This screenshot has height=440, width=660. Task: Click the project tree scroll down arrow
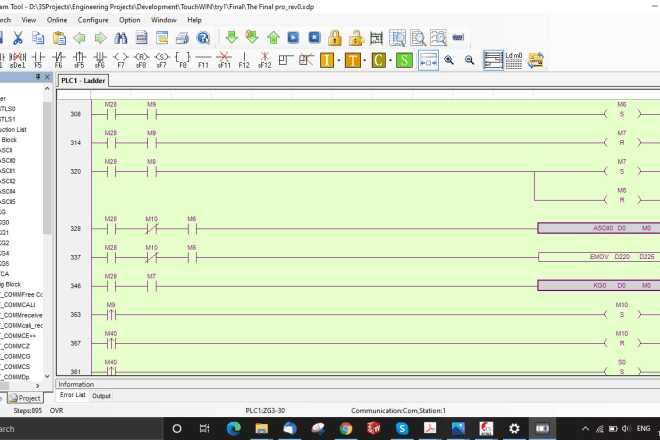click(x=47, y=376)
